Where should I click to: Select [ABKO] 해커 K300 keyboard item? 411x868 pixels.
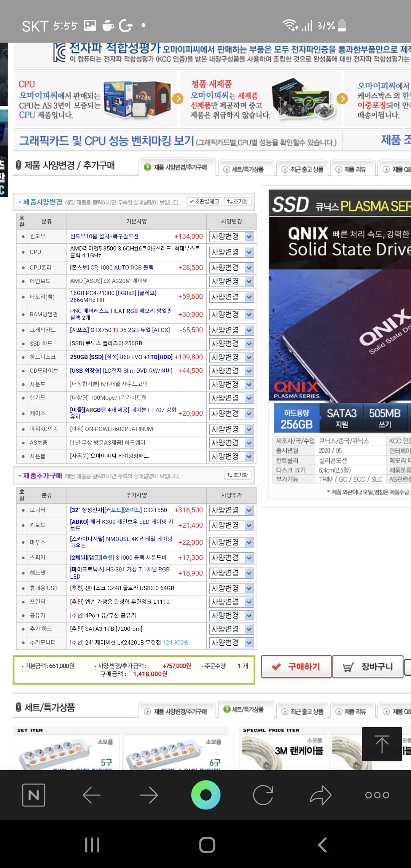click(122, 525)
